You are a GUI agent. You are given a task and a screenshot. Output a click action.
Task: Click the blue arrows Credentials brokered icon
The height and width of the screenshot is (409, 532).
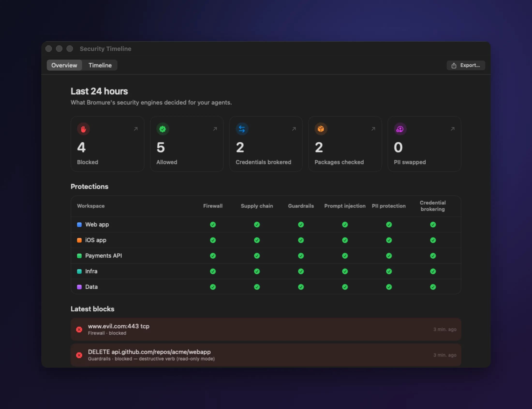pyautogui.click(x=242, y=129)
